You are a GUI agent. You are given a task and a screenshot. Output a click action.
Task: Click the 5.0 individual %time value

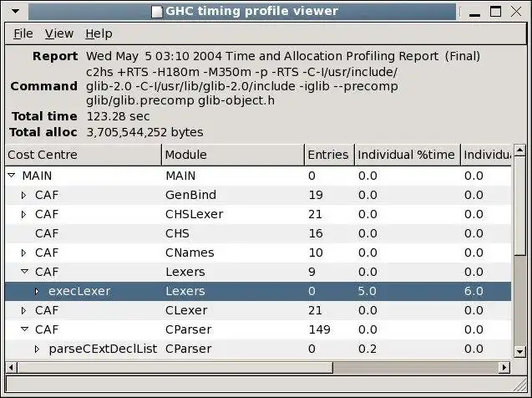pyautogui.click(x=367, y=291)
